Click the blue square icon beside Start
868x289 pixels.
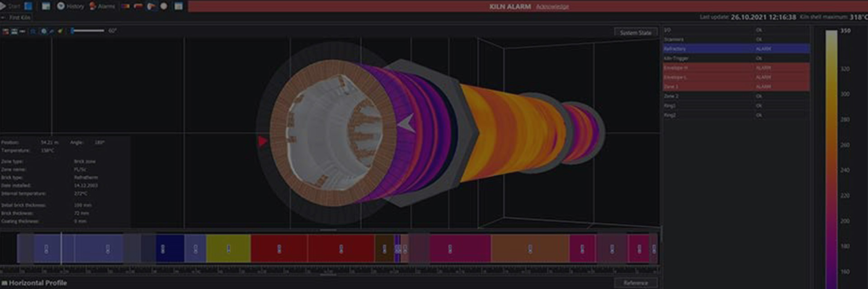[28, 6]
